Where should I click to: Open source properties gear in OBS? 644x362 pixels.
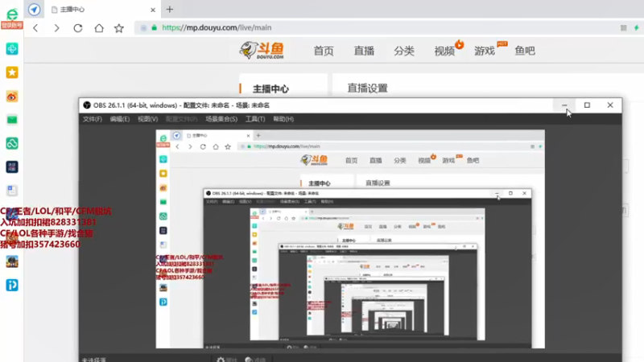coord(227,360)
